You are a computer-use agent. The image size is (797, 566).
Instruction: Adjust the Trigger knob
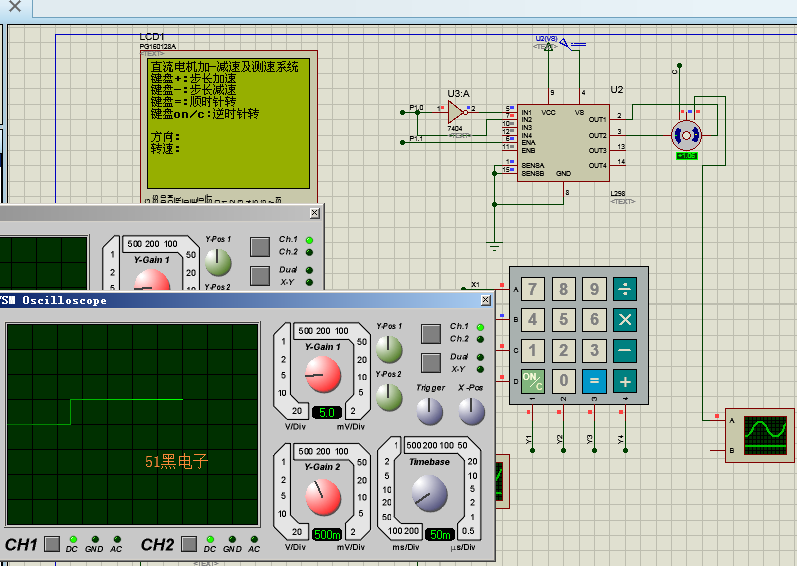(430, 411)
